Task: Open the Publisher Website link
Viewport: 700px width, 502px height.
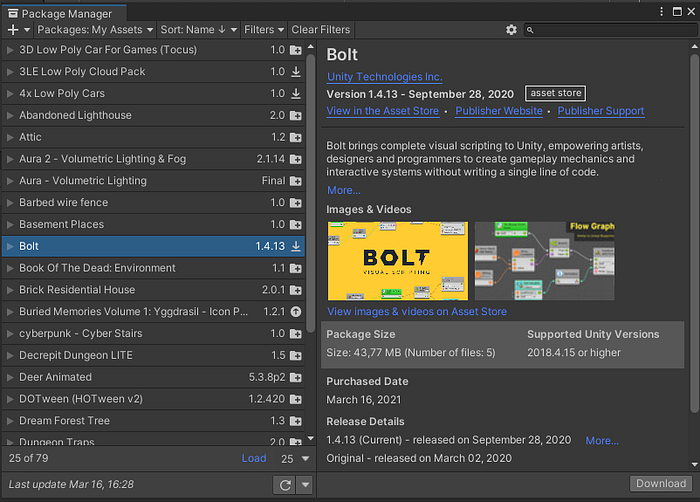Action: coord(500,111)
